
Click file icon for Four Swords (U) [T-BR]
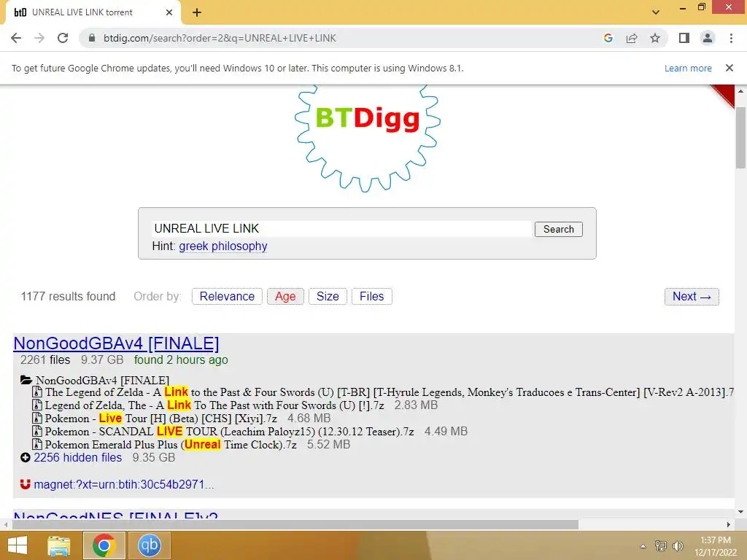coord(36,392)
